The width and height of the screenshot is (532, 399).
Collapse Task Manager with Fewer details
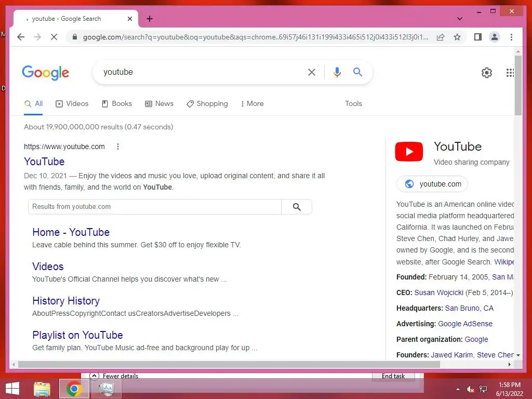[x=114, y=376]
